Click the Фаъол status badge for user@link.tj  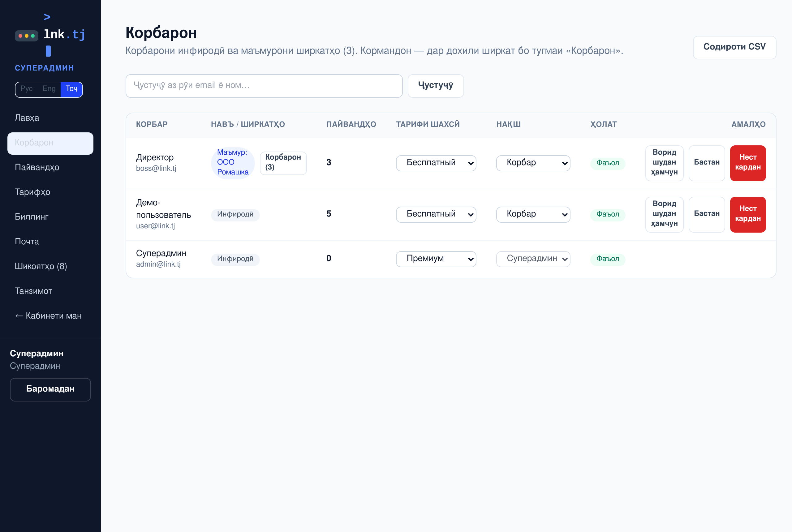coord(607,214)
